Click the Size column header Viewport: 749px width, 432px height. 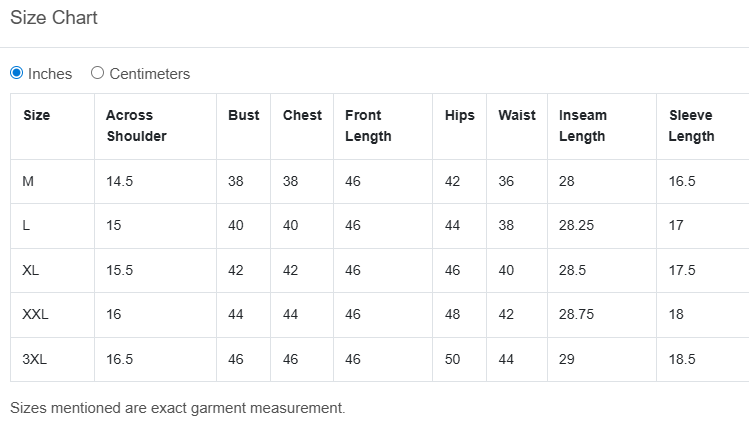(36, 115)
